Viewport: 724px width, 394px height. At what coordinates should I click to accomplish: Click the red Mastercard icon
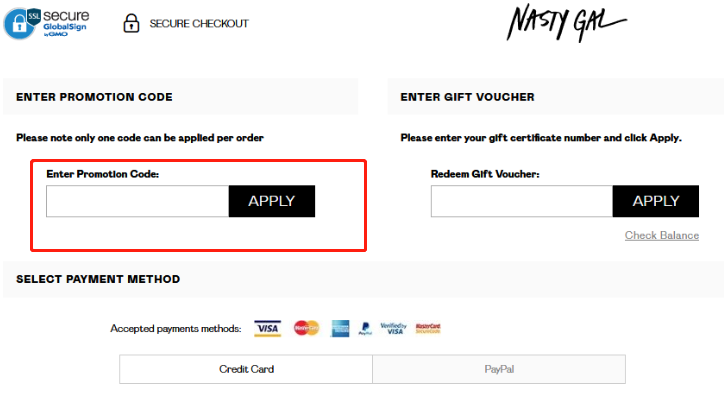pyautogui.click(x=307, y=328)
